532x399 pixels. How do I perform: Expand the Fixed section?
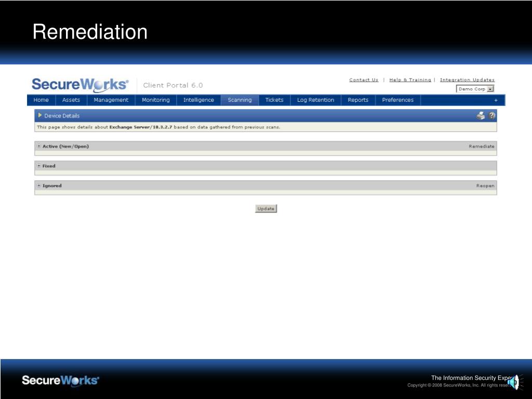tap(38, 166)
